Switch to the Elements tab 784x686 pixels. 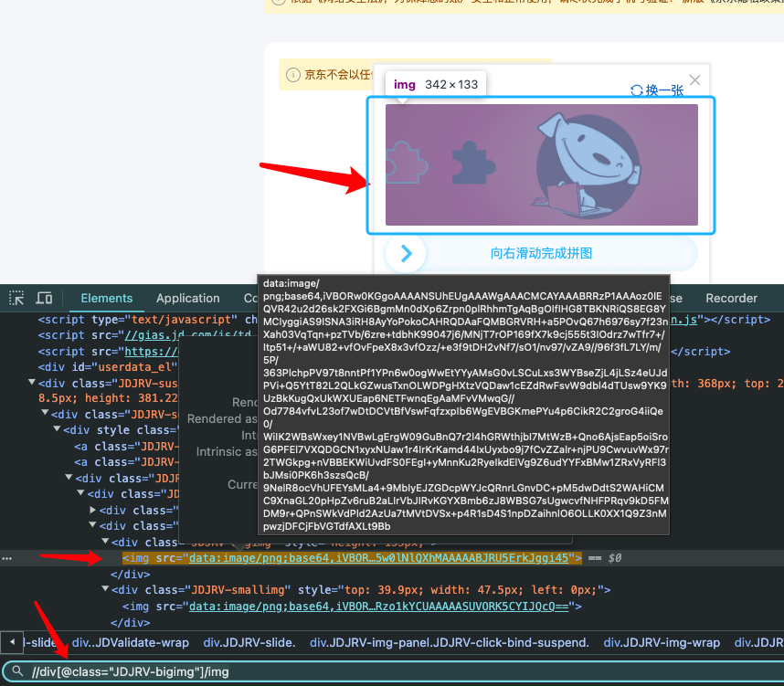click(106, 298)
